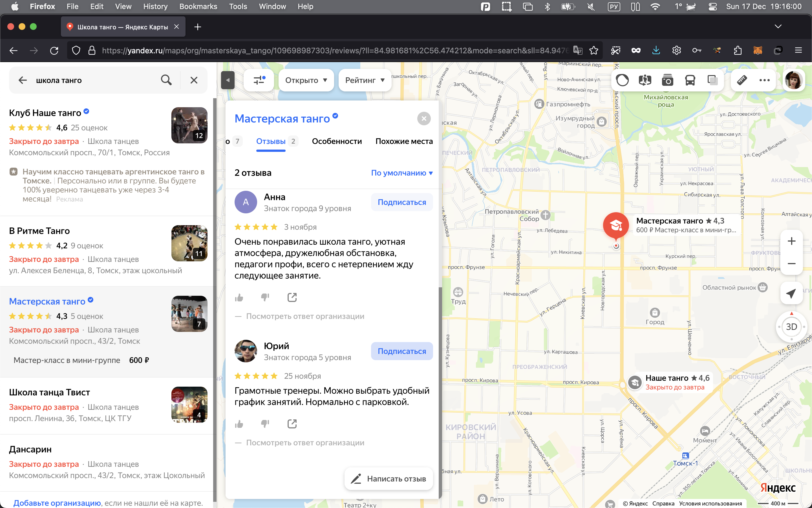Open Клуб Наше танго photo thumbnail

[x=189, y=125]
